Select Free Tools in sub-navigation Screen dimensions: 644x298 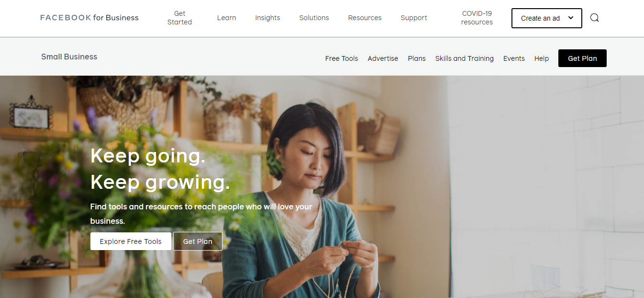(342, 58)
